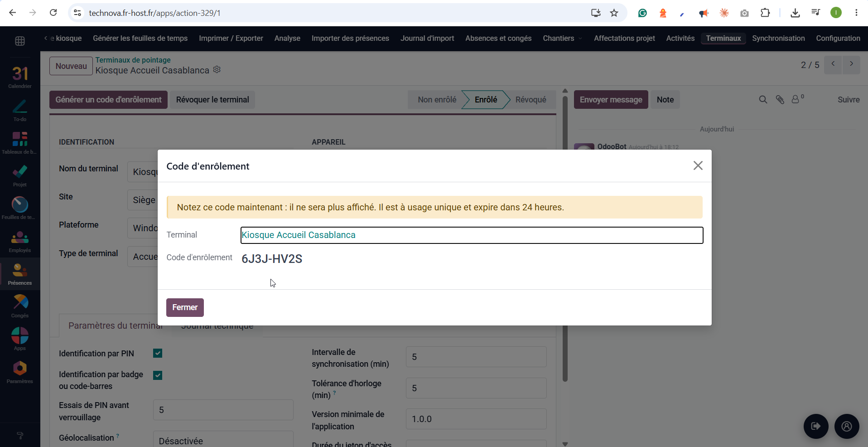Set status to Révoqué
The image size is (868, 447).
click(x=530, y=100)
